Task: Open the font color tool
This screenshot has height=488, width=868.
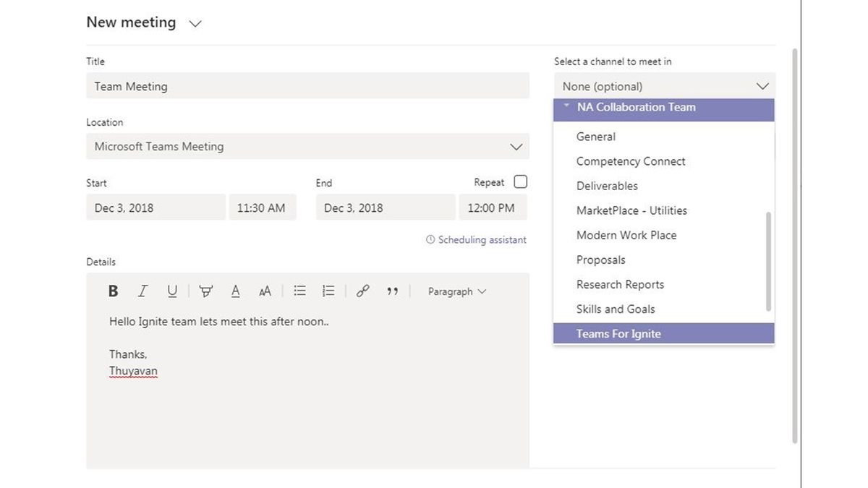Action: (235, 291)
